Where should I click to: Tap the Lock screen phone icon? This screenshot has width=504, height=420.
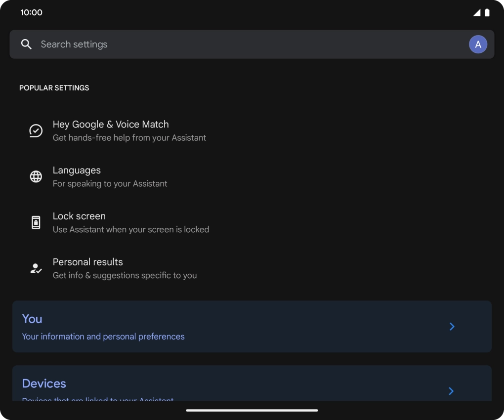point(36,222)
